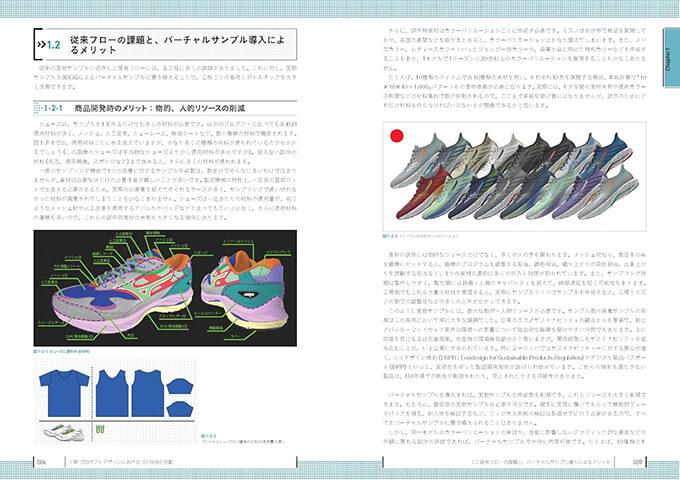Select the blue T-shirt pattern piece
Viewport: 680px width, 480px height.
point(64,393)
